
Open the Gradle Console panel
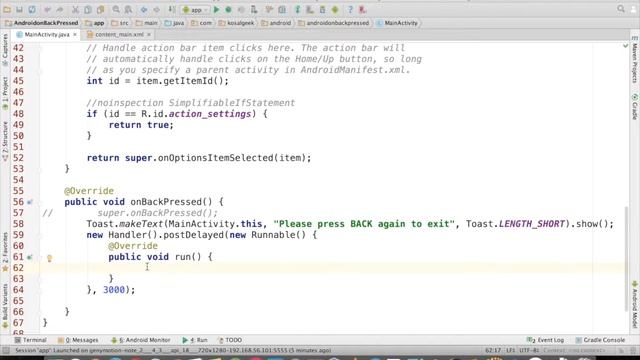pyautogui.click(x=600, y=340)
